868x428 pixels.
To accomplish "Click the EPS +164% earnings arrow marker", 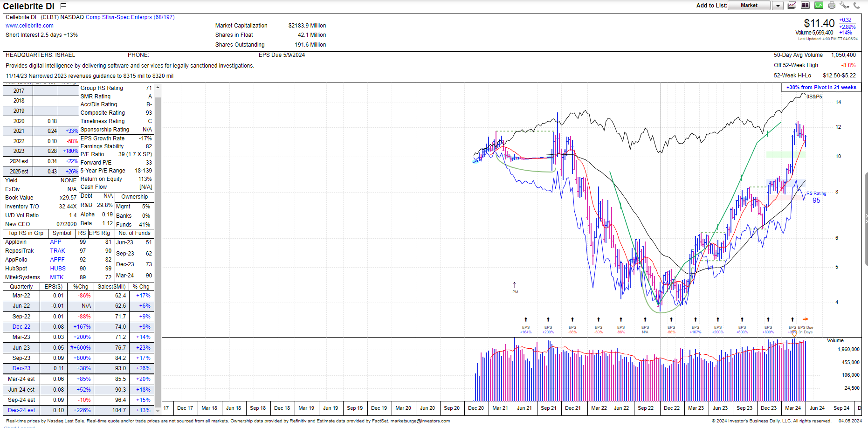I will click(x=526, y=319).
